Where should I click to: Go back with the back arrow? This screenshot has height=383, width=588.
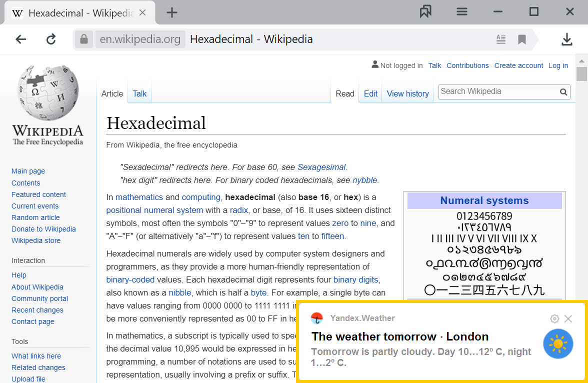21,39
